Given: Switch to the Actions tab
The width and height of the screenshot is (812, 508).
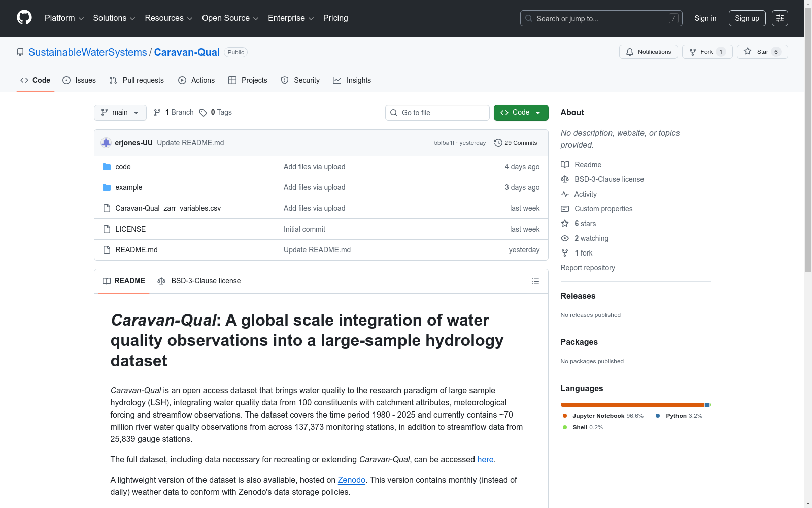Looking at the screenshot, I should point(196,80).
